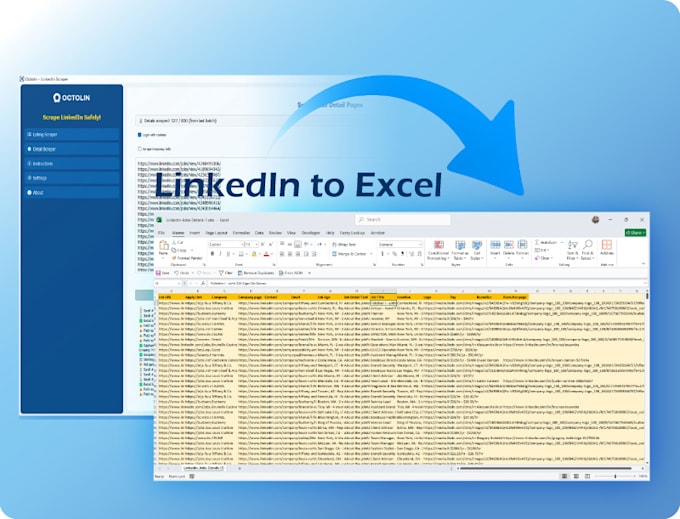Click the Fill Color bucket icon
Screen dimensions: 680x519
point(254,254)
